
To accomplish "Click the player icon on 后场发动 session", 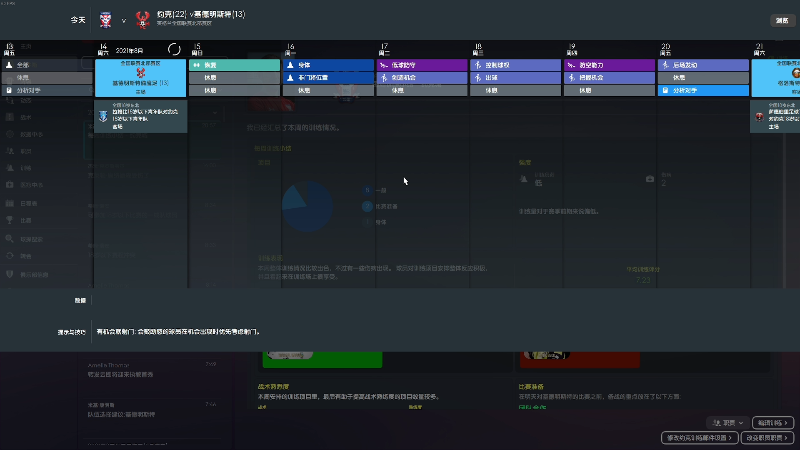I will pos(666,65).
